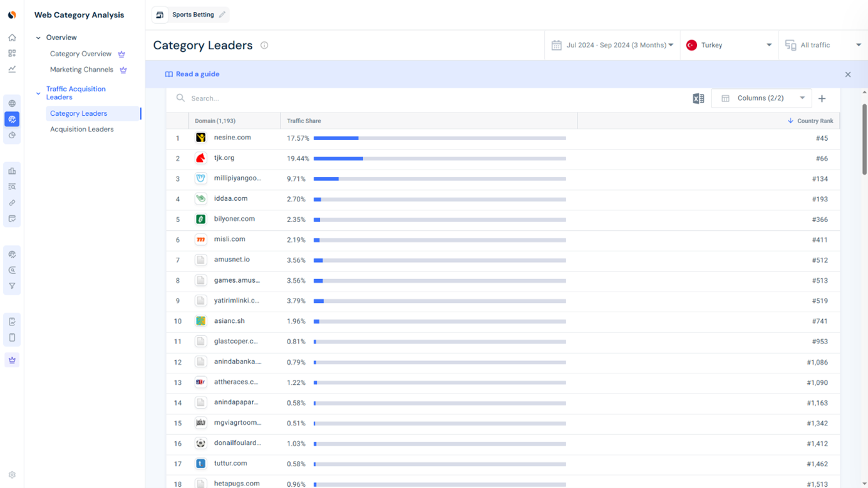Click the link chain sidebar icon
The image size is (868, 488).
tap(12, 203)
